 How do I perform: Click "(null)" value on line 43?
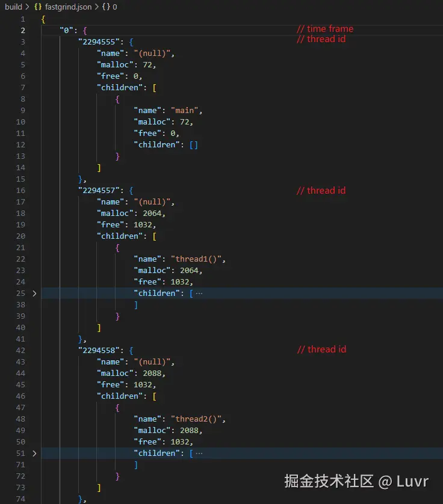point(152,362)
